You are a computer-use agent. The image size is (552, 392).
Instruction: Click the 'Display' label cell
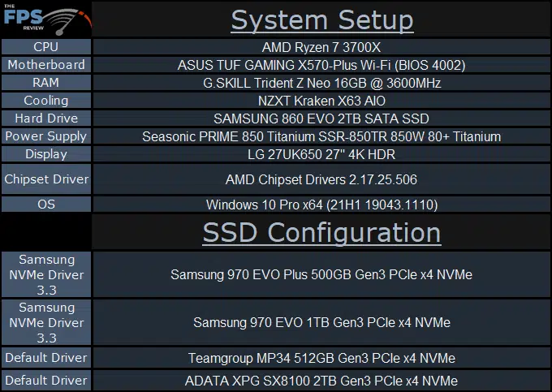[x=46, y=154]
